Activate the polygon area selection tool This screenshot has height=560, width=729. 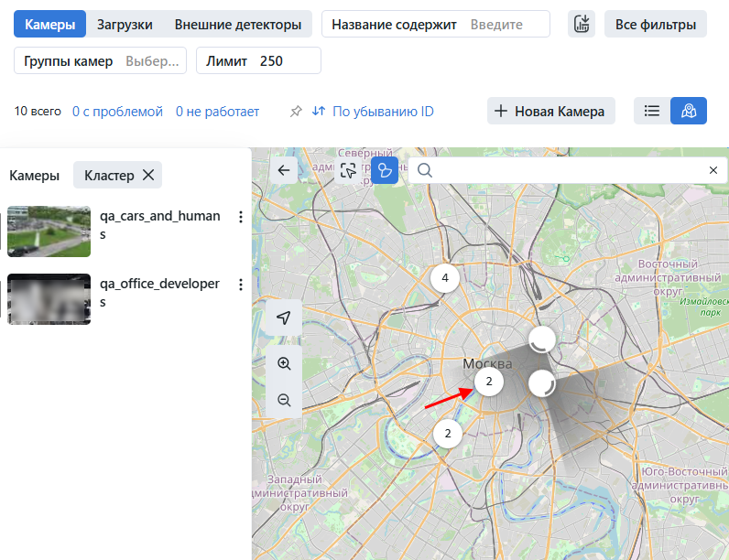pos(385,170)
